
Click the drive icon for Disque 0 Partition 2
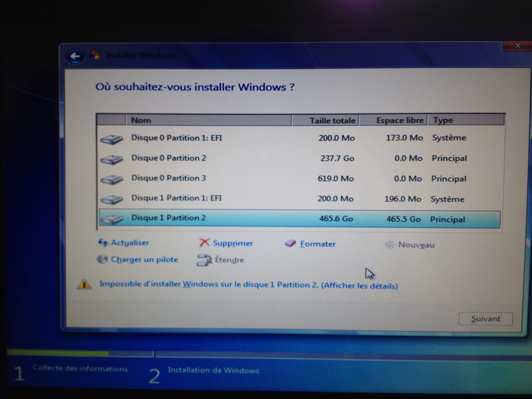112,159
